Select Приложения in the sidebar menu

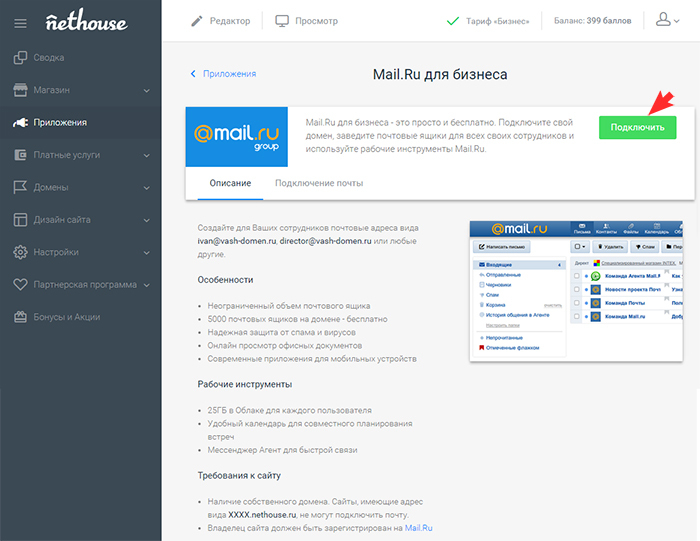point(60,122)
